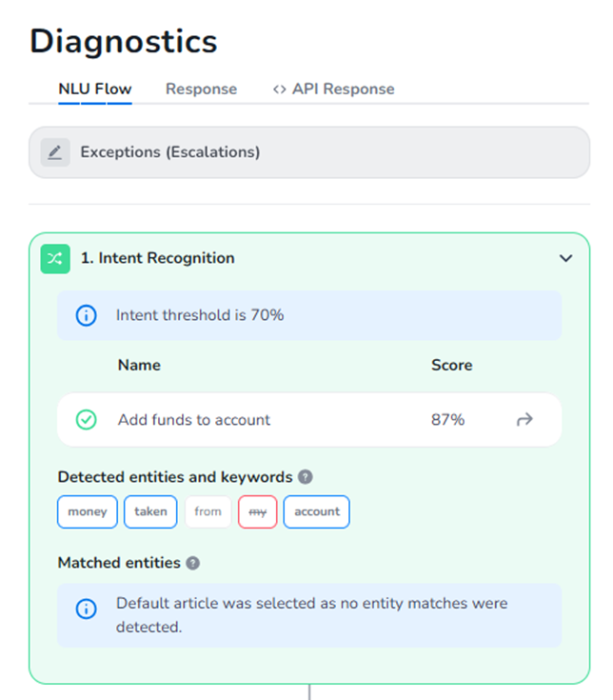
Task: Click the code brackets icon on API Response tab
Action: point(280,90)
